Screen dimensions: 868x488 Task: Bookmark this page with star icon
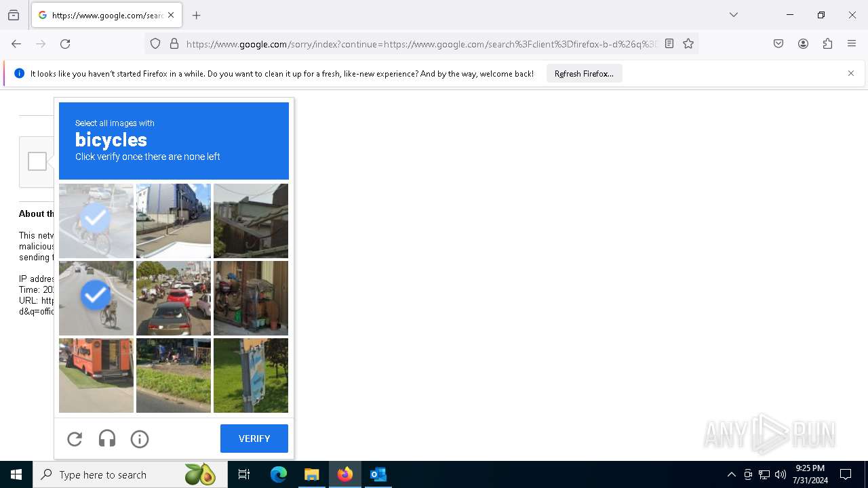click(x=688, y=44)
